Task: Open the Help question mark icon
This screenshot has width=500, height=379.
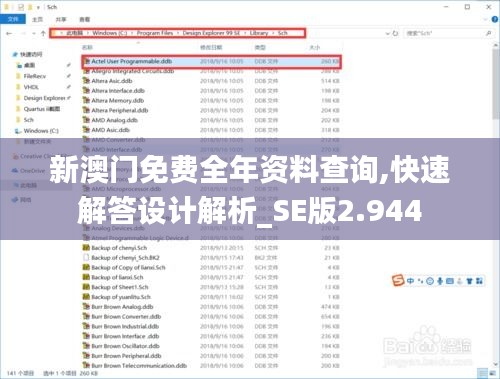Action: pos(495,20)
